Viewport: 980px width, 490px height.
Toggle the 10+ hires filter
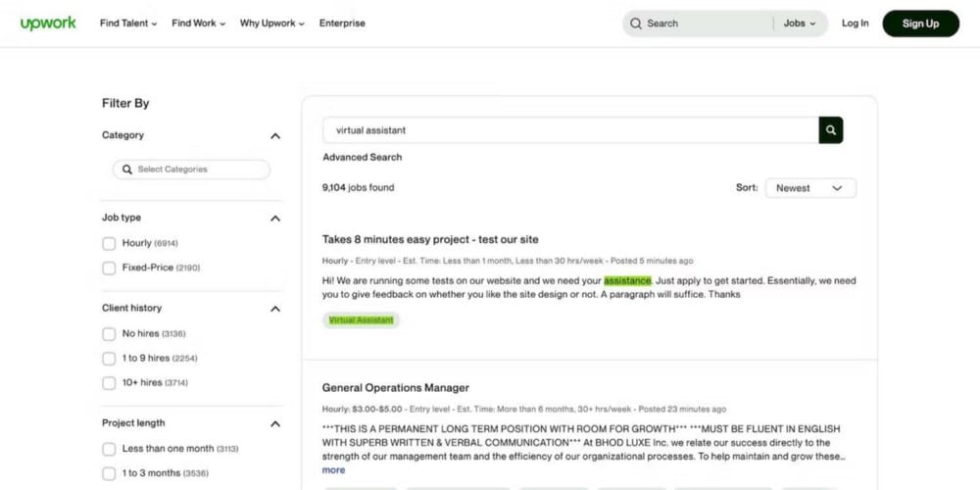coord(109,383)
